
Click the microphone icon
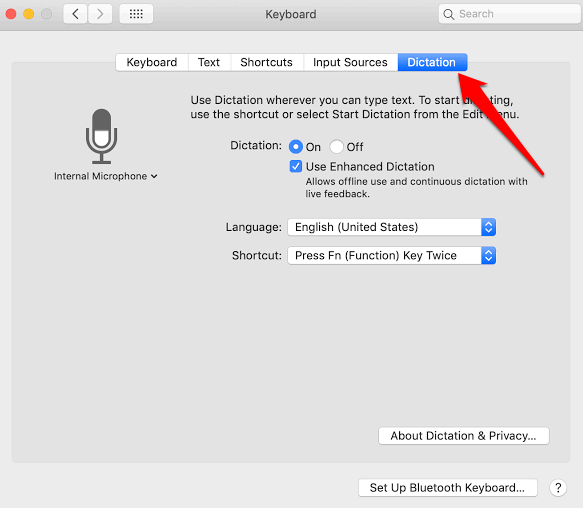pos(102,136)
